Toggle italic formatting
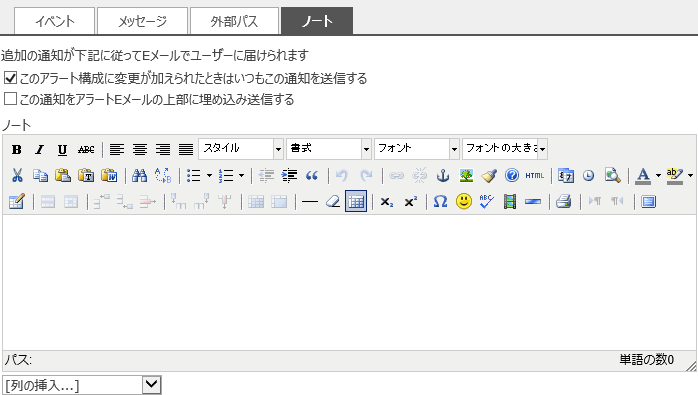The width and height of the screenshot is (698, 395). click(40, 150)
